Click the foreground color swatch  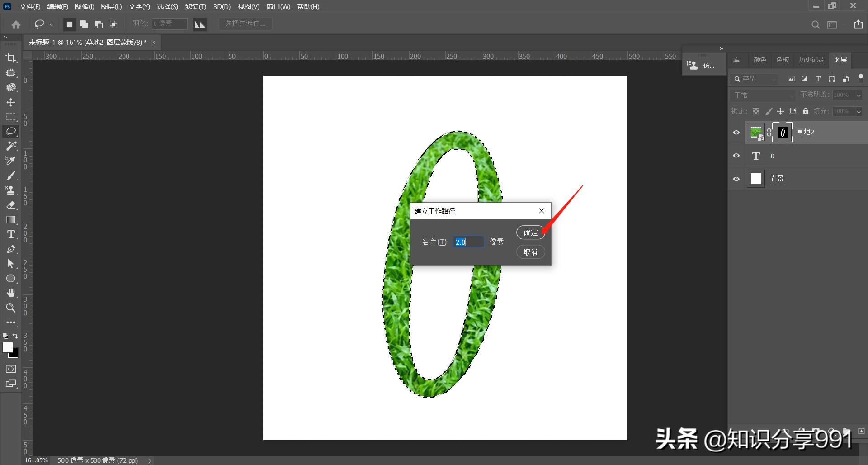click(x=8, y=347)
